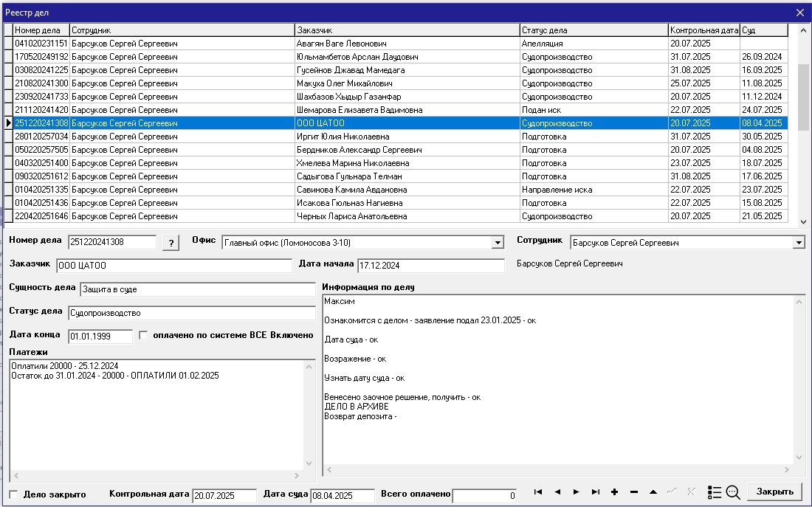Go to the next record
The width and height of the screenshot is (812, 507).
[x=577, y=492]
